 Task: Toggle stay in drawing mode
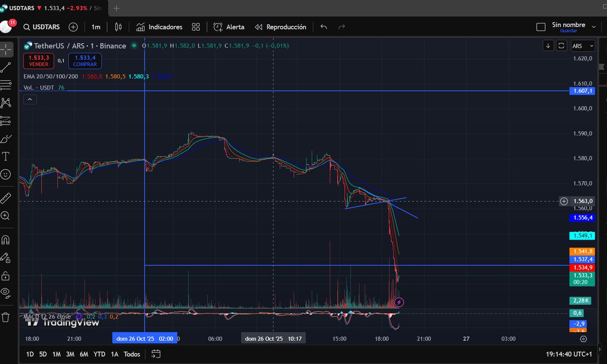[x=6, y=258]
